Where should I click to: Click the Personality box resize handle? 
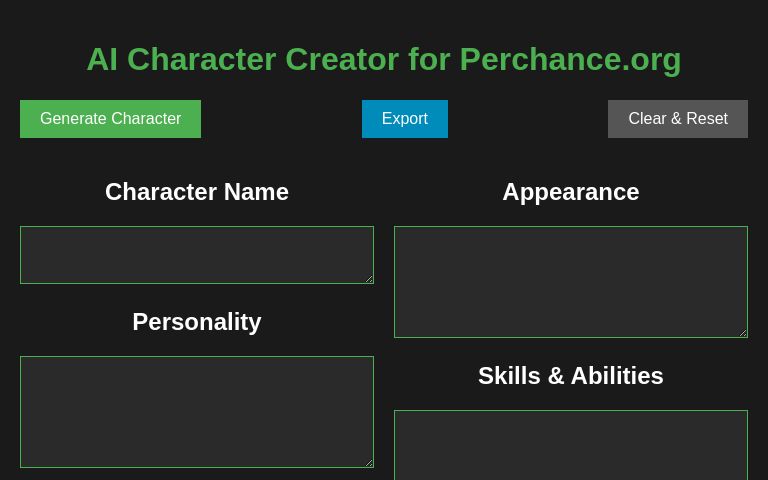point(369,463)
